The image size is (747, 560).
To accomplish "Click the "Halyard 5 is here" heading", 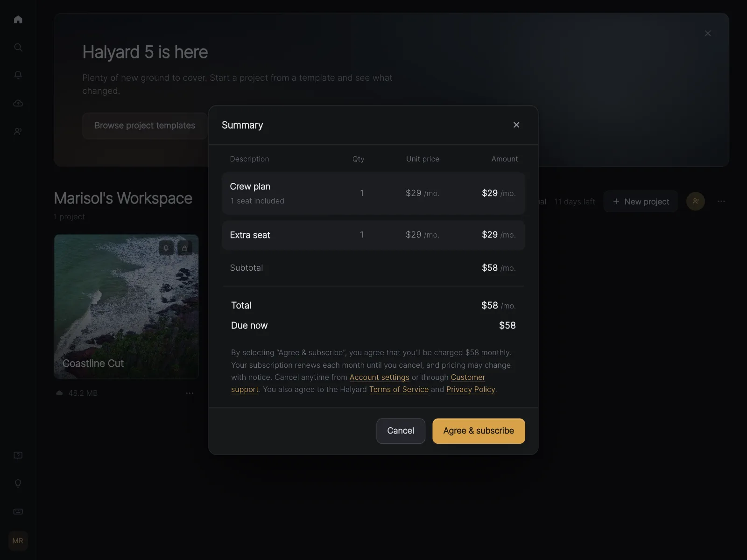I will (x=145, y=52).
